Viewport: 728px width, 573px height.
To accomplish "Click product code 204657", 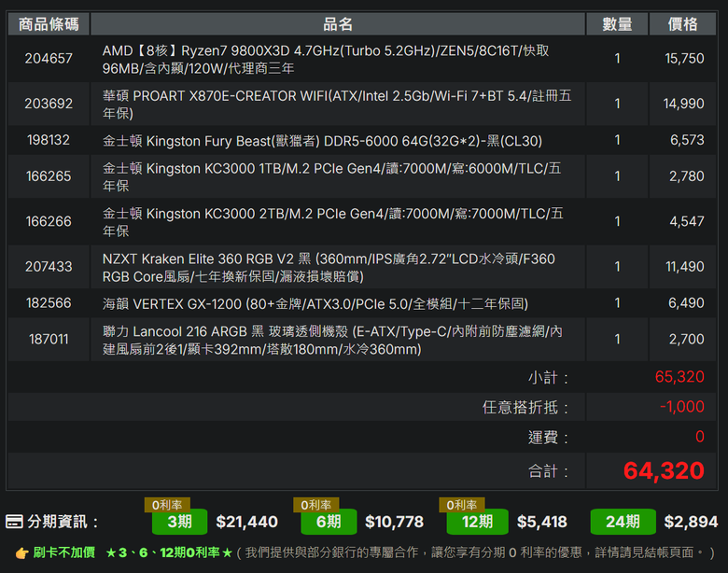I will pyautogui.click(x=49, y=59).
